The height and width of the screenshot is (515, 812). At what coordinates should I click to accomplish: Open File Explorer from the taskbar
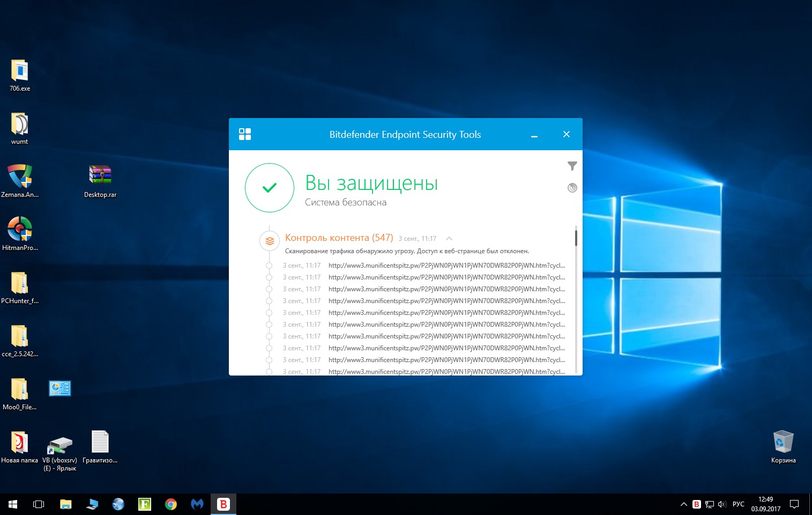tap(65, 504)
